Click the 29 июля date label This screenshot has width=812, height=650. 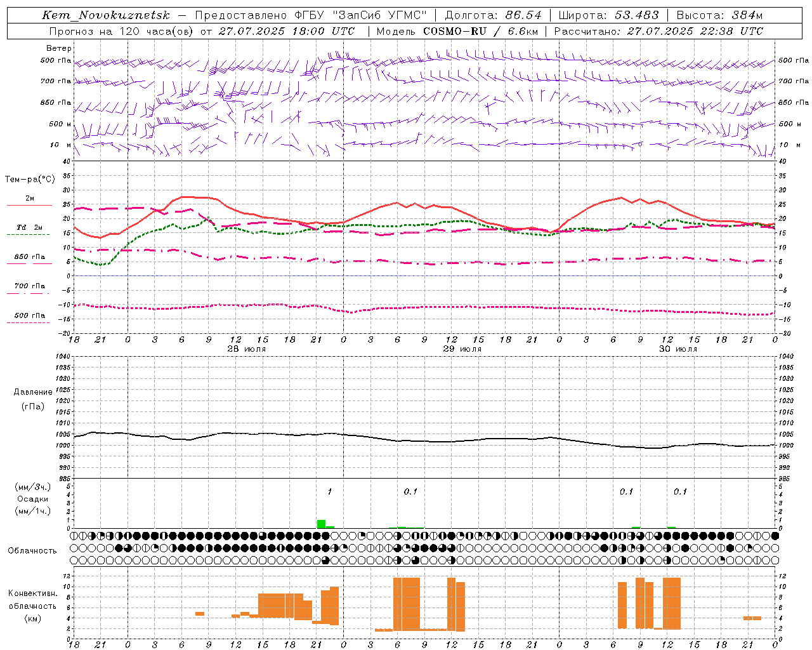coord(462,349)
